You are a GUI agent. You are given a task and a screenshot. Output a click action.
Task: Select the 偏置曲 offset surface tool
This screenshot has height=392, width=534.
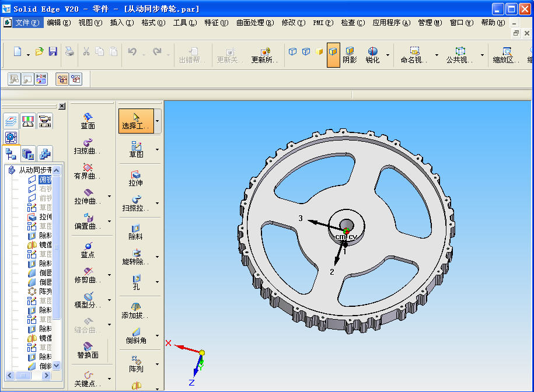(88, 222)
